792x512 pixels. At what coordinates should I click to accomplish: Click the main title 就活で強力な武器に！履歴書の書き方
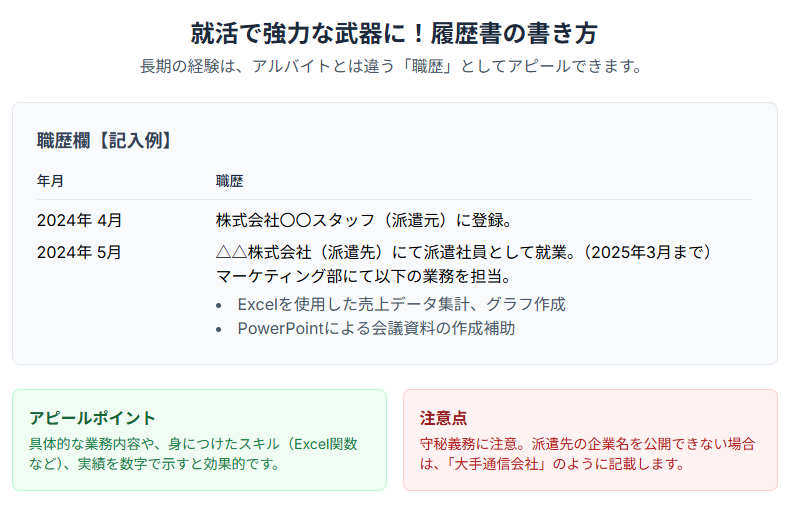point(395,33)
